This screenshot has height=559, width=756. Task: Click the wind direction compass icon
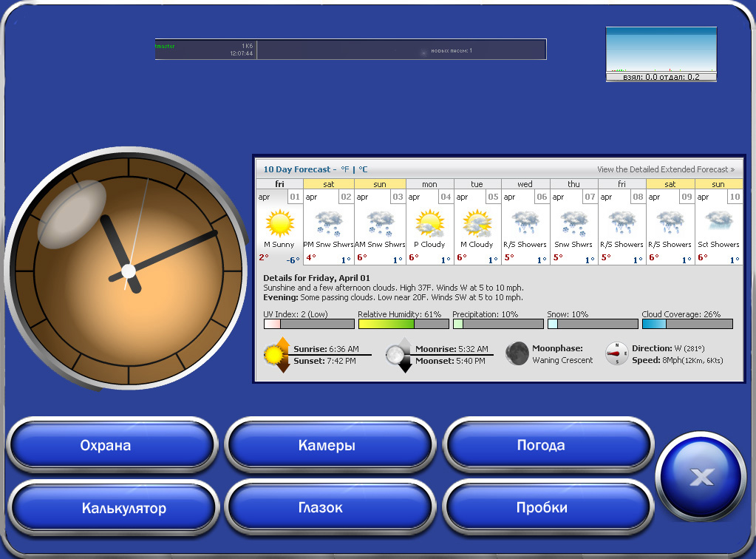coord(616,353)
